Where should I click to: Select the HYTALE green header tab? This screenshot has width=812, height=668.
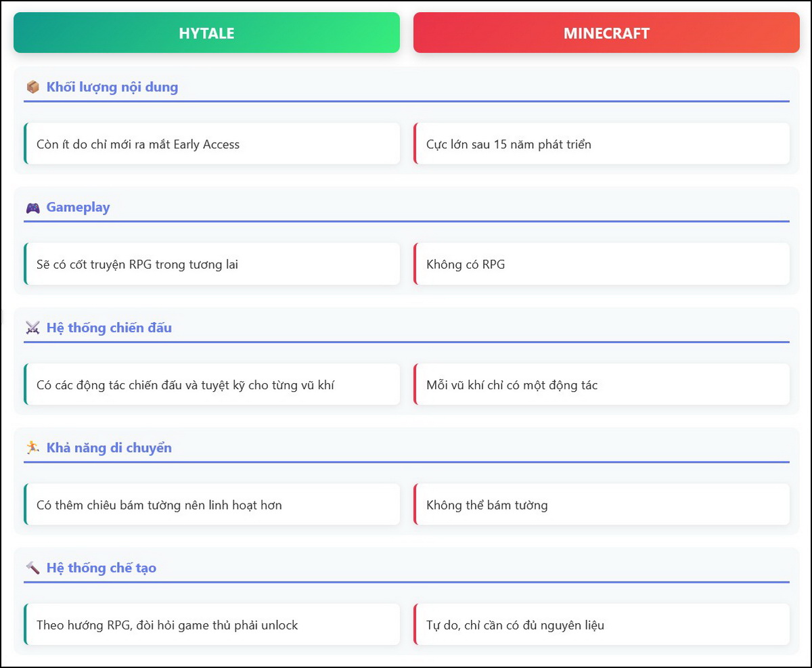pos(206,33)
